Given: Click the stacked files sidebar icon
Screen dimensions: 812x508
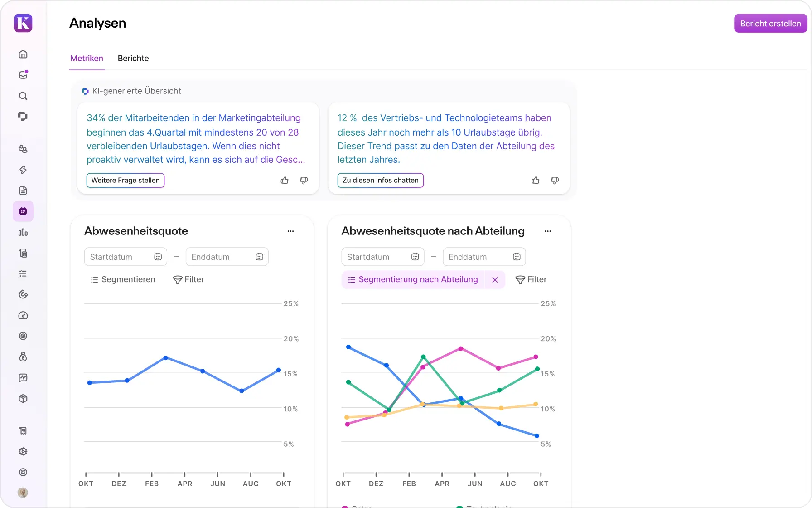Looking at the screenshot, I should coord(23,253).
